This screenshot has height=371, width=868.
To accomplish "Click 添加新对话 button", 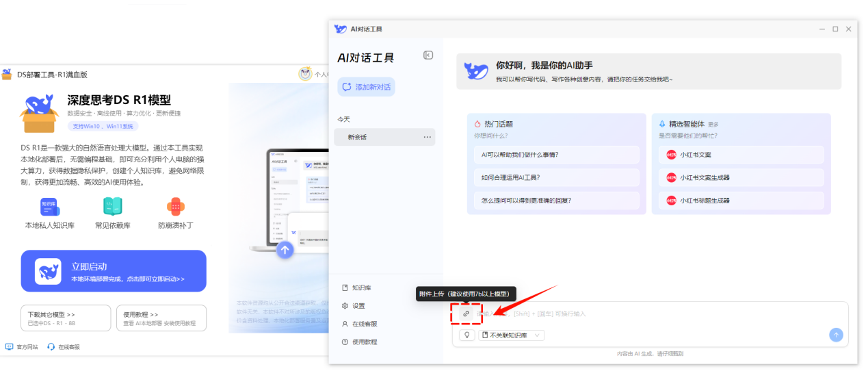I will pos(366,87).
